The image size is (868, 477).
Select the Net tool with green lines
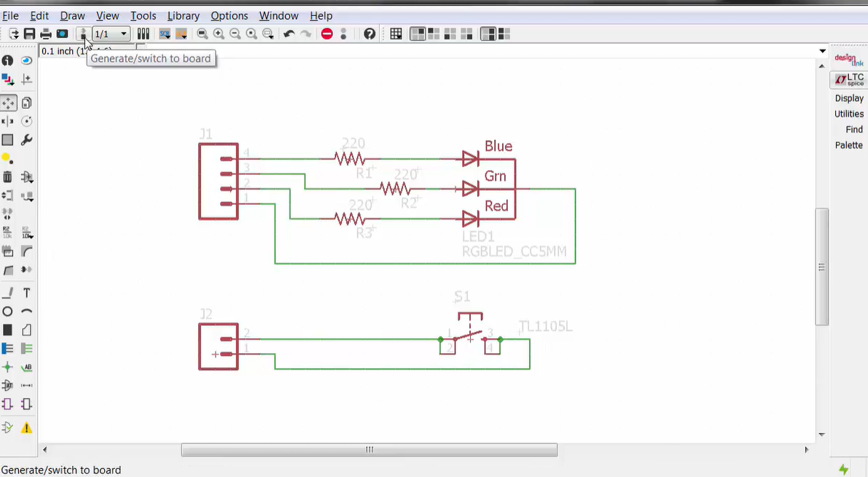[x=26, y=349]
